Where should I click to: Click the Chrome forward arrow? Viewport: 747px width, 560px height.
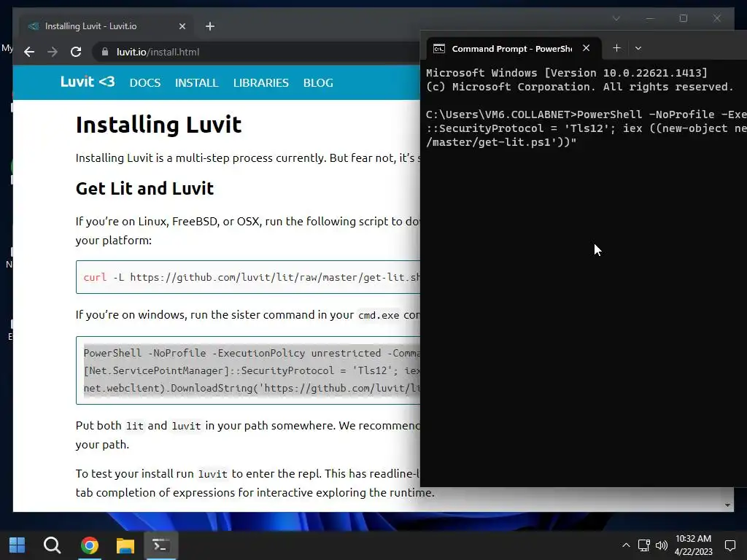pos(53,52)
